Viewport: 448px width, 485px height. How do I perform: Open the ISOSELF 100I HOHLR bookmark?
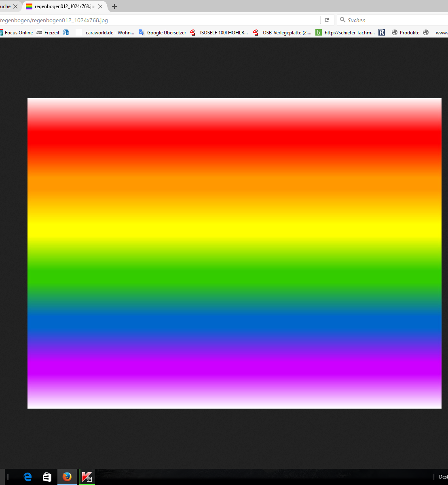[x=219, y=33]
